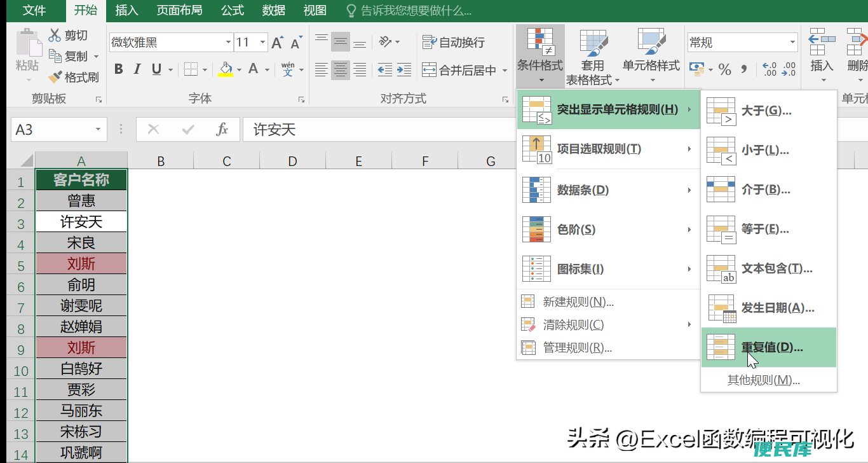This screenshot has height=463, width=868.
Task: Expand the underline style dropdown arrow
Action: (x=172, y=69)
